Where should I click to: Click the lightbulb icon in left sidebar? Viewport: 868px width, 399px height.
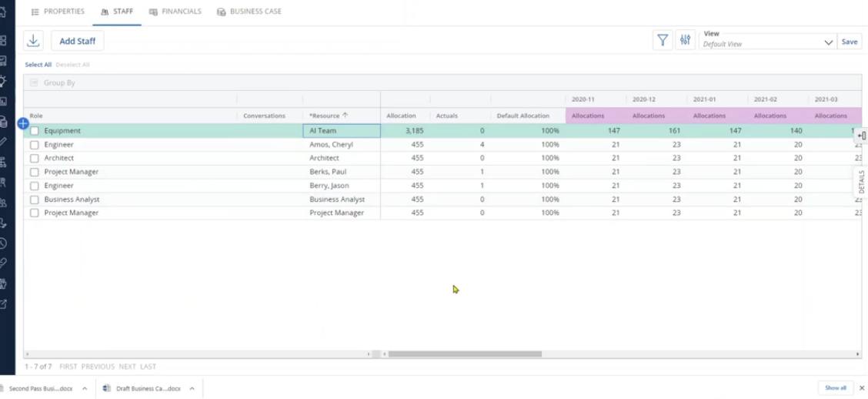4,81
